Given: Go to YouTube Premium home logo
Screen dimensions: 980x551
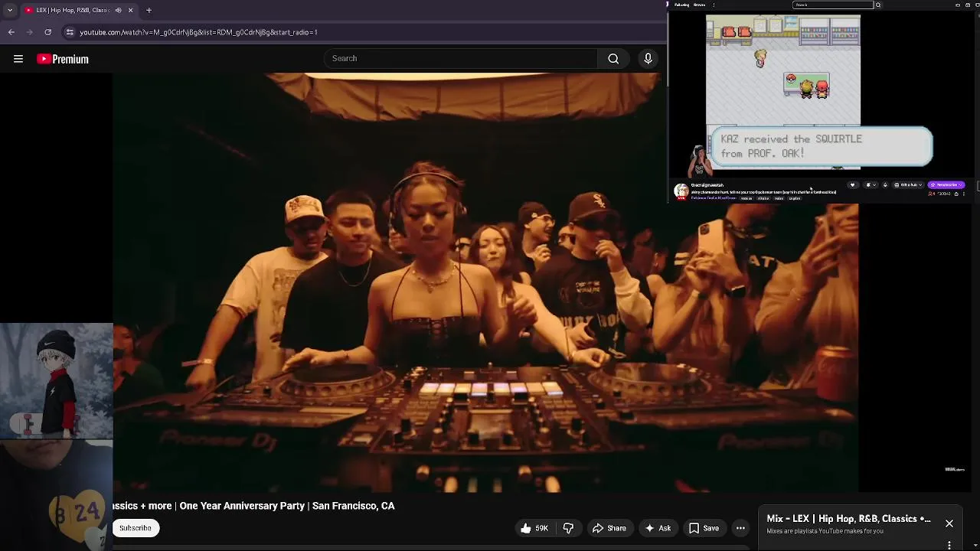Looking at the screenshot, I should click(x=63, y=59).
